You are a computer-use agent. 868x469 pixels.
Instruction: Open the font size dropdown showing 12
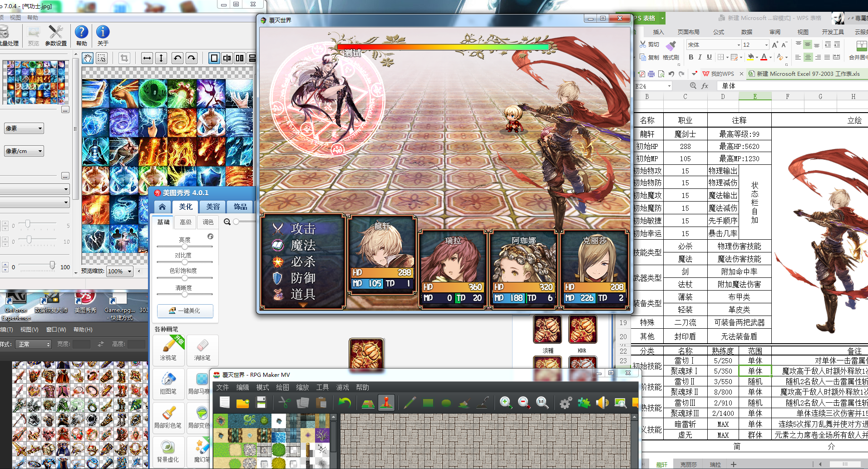point(766,44)
